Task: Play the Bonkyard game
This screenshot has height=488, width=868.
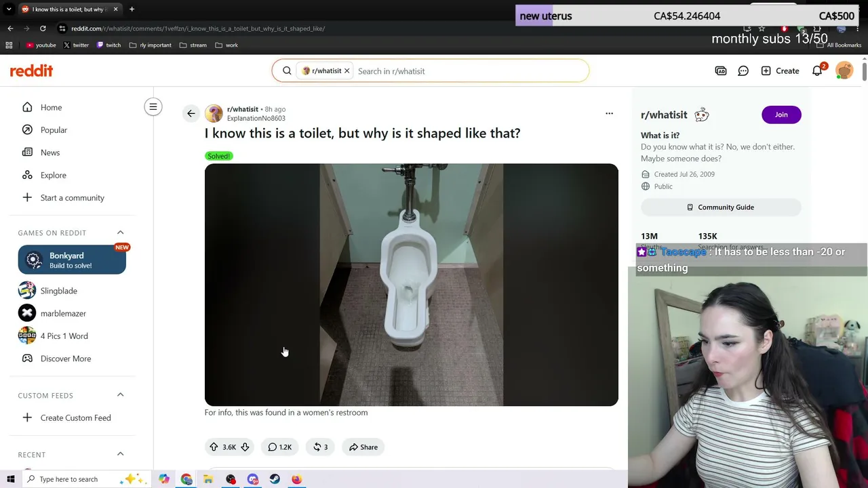Action: (72, 260)
